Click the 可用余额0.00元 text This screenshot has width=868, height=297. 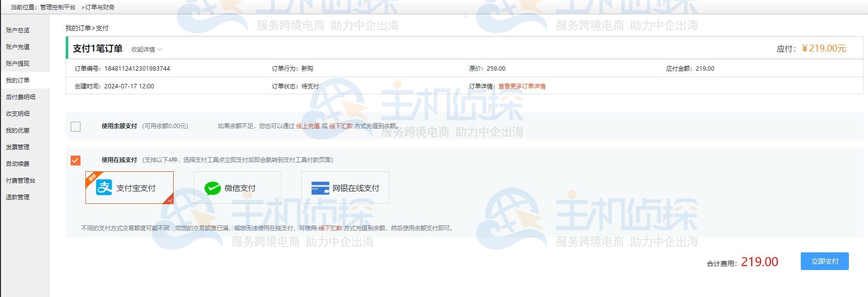click(165, 126)
